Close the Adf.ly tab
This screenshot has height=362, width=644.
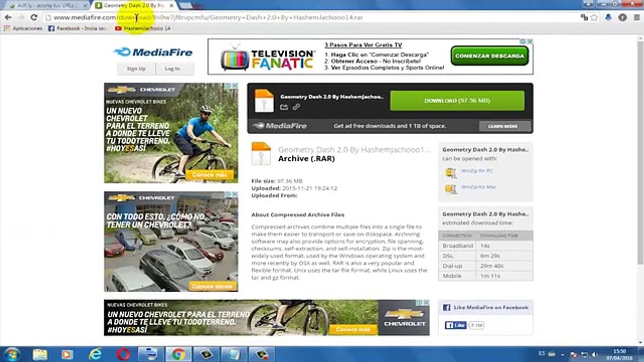(x=85, y=5)
